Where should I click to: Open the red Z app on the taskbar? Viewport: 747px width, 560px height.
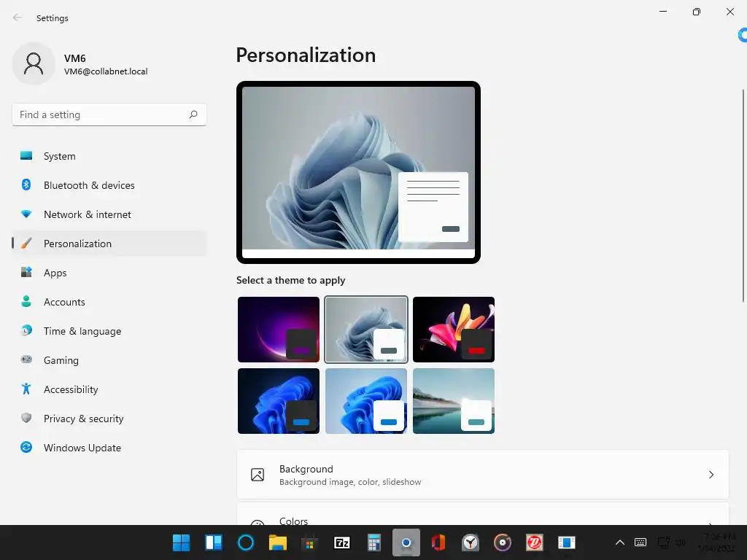click(x=535, y=542)
